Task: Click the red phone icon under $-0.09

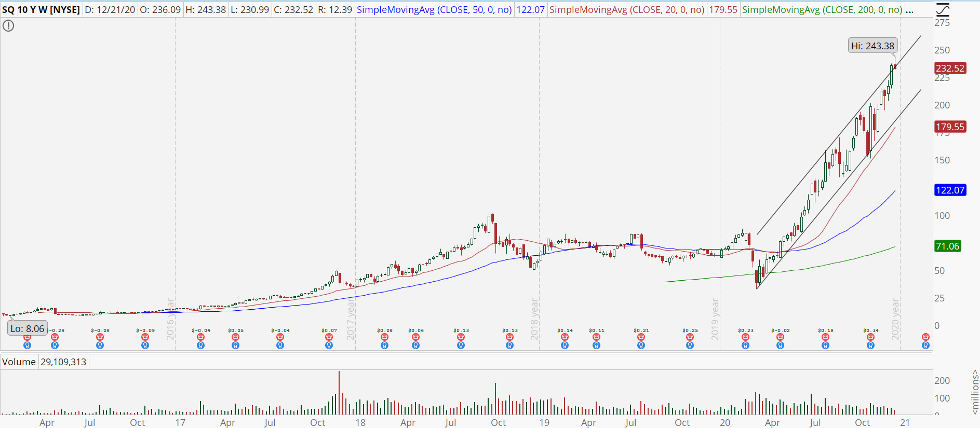Action: (x=145, y=337)
